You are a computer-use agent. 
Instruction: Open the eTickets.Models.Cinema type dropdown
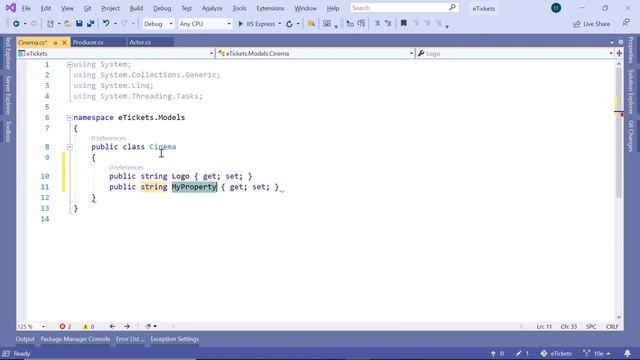tap(315, 53)
